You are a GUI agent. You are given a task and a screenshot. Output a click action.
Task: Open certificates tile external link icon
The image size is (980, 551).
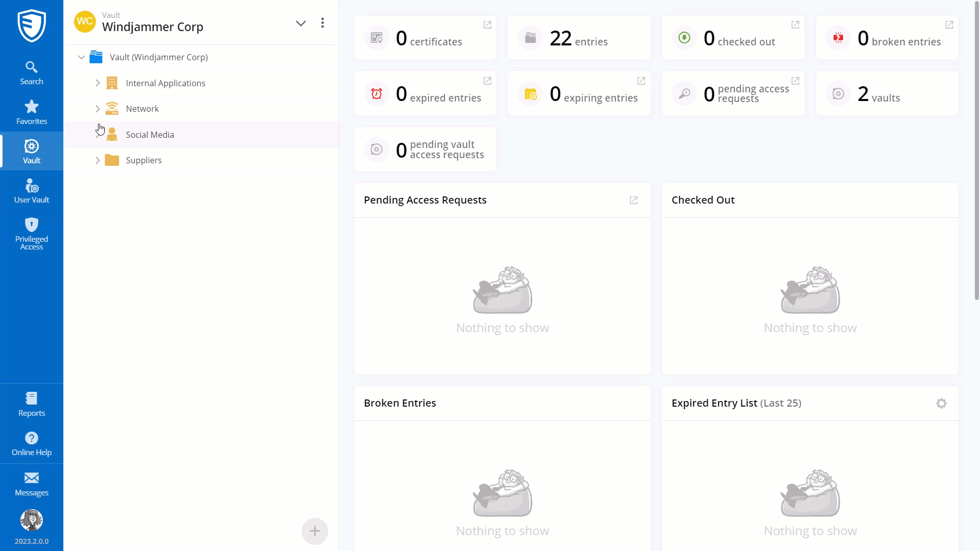487,25
